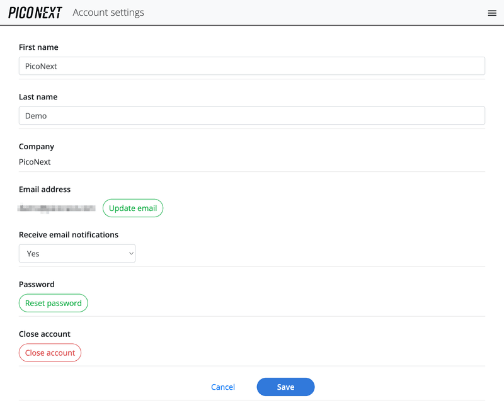504x420 pixels.
Task: Click the Account settings page title
Action: point(108,13)
